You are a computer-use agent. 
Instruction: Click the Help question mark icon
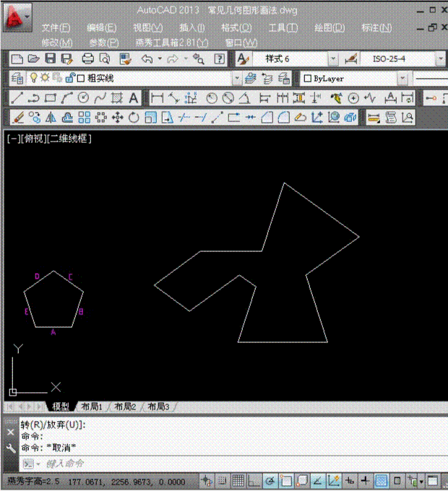[219, 59]
